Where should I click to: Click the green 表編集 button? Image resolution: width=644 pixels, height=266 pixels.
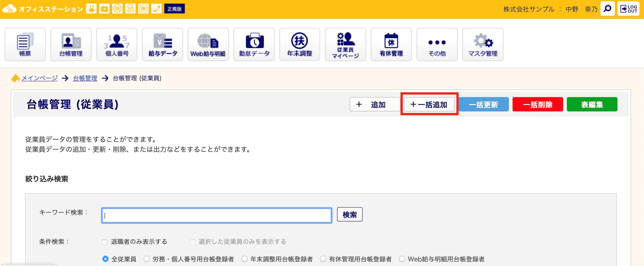pyautogui.click(x=592, y=104)
